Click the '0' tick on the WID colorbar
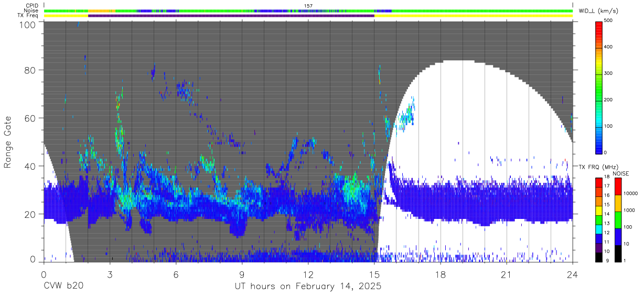 tap(606, 152)
